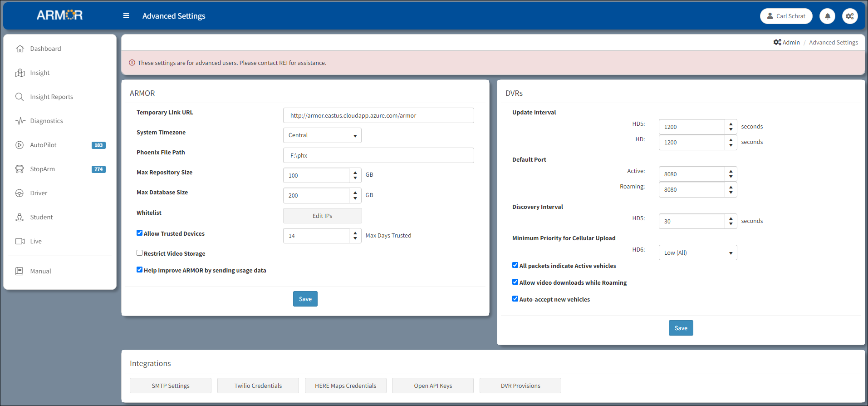Screen dimensions: 868x406
Task: Open Twilio Credentials
Action: [258, 386]
